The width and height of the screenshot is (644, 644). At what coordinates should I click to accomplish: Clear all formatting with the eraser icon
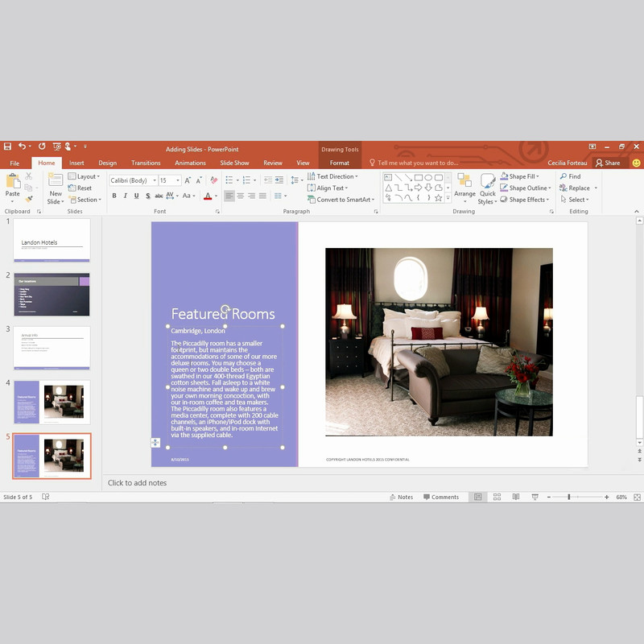point(212,180)
